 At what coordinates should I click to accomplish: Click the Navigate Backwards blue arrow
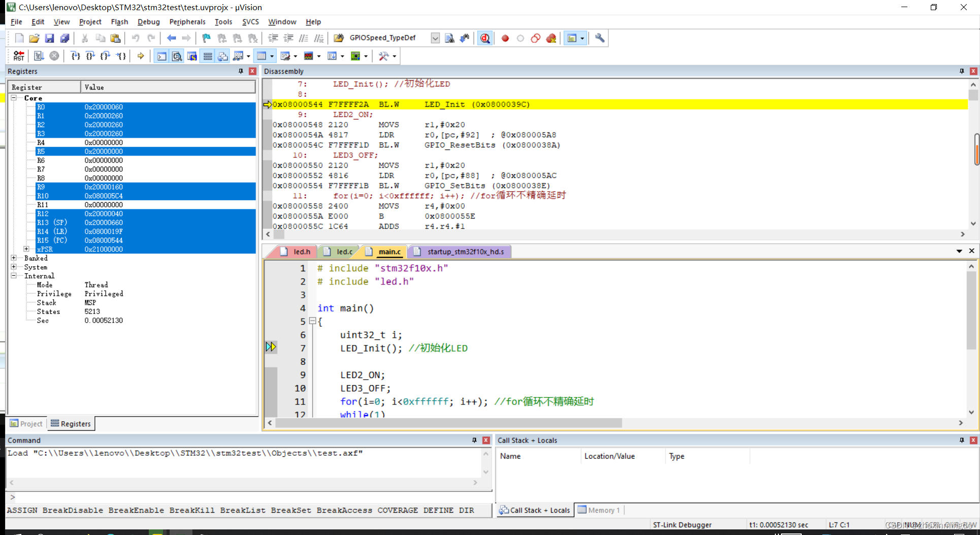[171, 38]
